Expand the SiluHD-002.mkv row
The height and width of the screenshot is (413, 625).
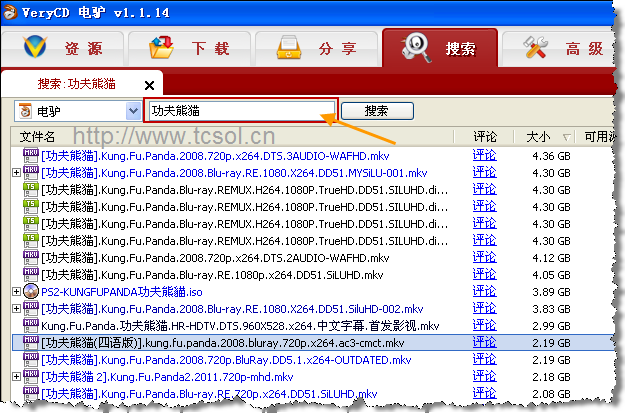(x=16, y=308)
